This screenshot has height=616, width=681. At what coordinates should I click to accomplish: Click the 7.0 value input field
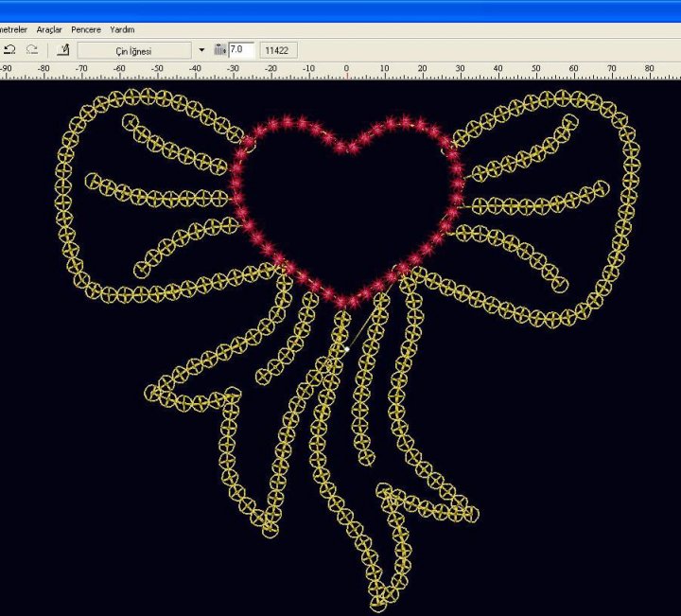point(241,50)
